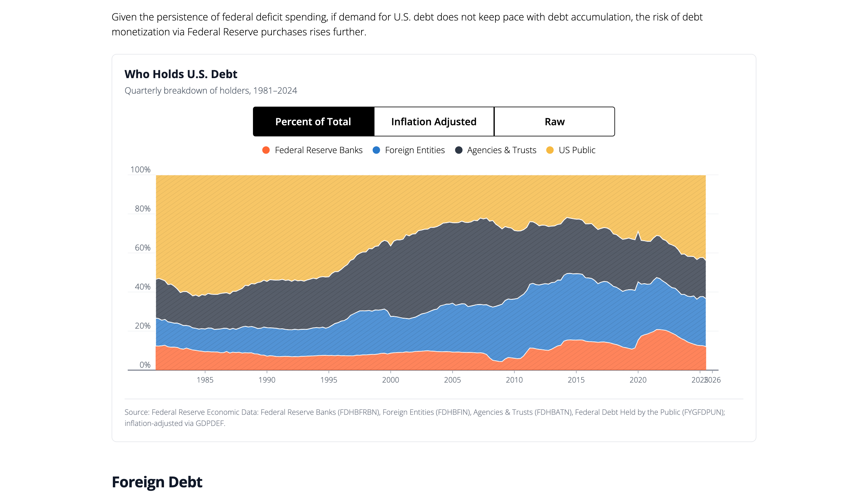Screen dimensions: 868x496
Task: Toggle the Agencies & Trusts series label
Action: (x=502, y=150)
